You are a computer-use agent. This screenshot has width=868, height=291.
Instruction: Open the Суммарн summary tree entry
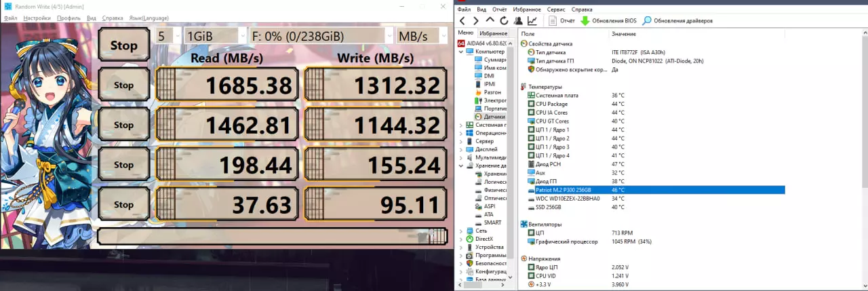pos(490,60)
